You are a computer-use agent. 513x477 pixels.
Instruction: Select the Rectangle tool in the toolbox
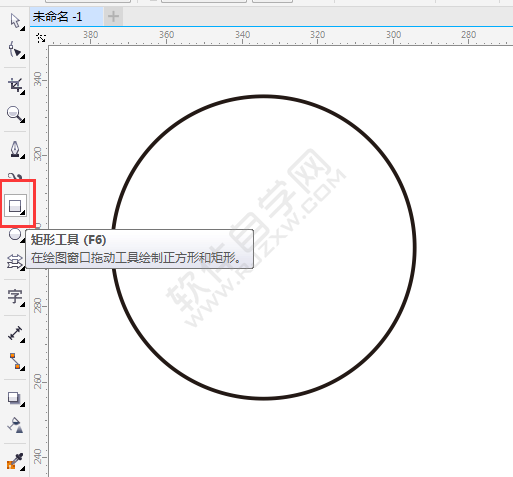15,206
